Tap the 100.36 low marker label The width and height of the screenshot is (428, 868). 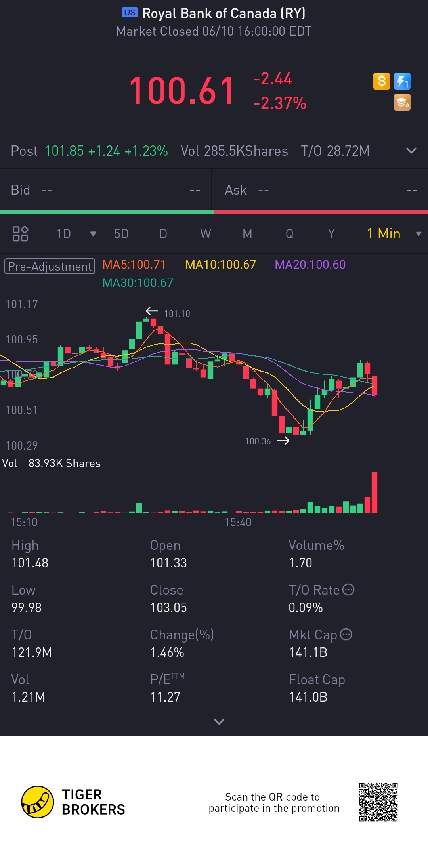[x=258, y=441]
